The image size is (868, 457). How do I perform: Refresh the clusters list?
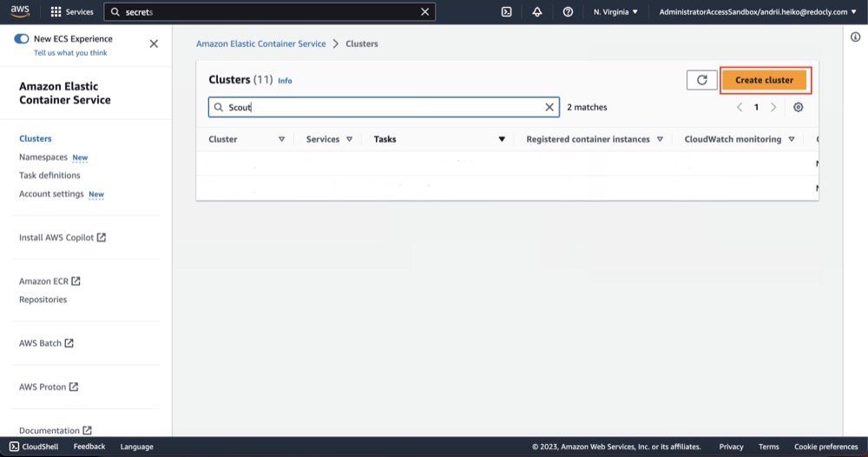coord(702,80)
